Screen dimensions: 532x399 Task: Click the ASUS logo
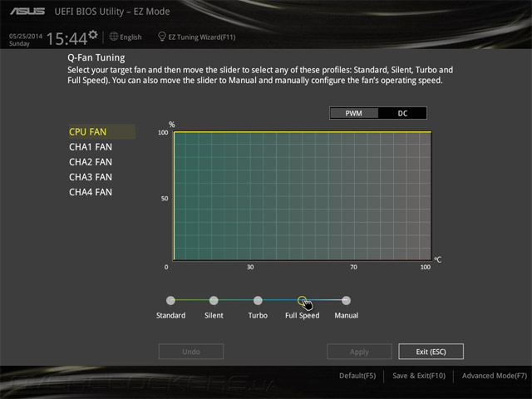[27, 12]
